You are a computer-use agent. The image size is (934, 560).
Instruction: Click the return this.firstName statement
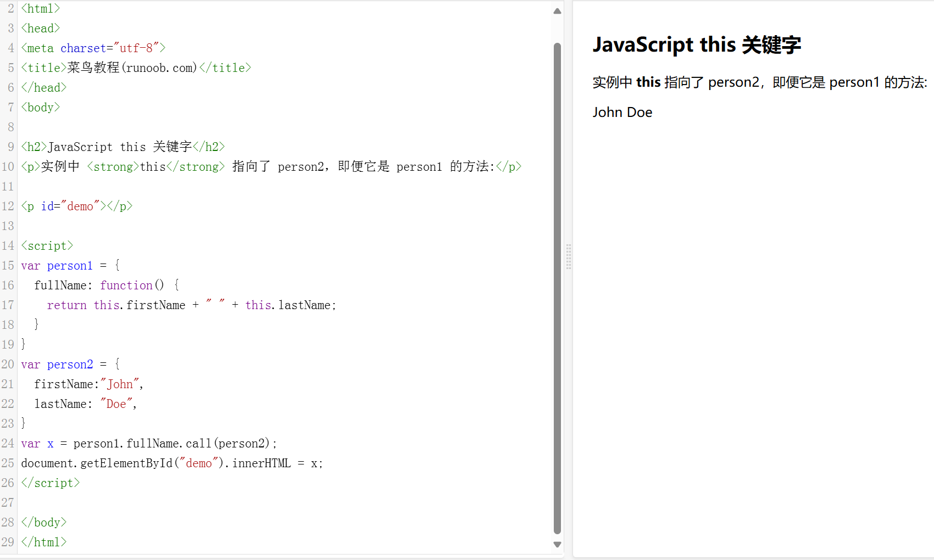(x=192, y=305)
